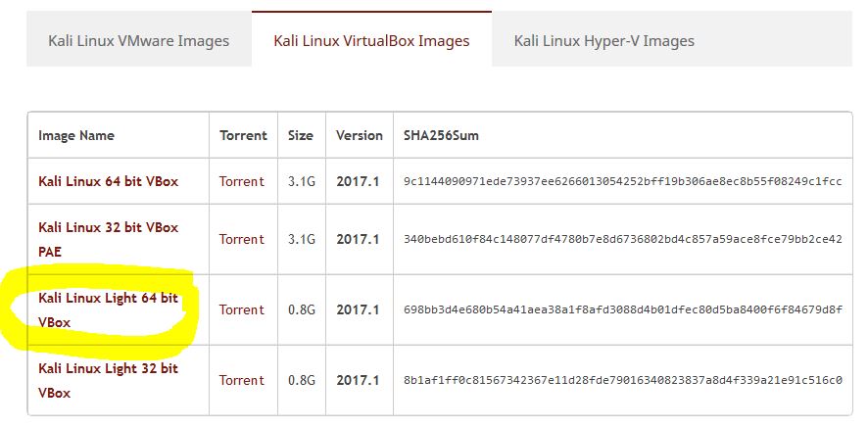Click the Torrent column header
The height and width of the screenshot is (427, 868).
click(x=243, y=135)
